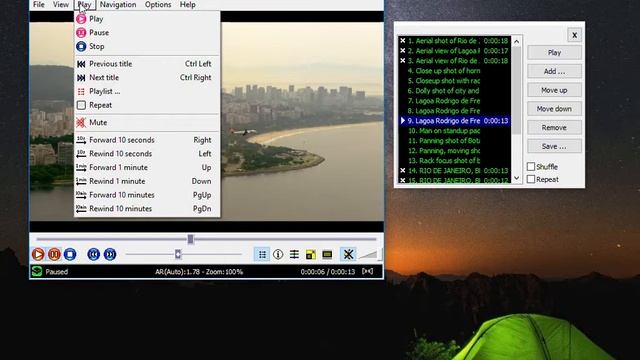Click the short slider handle beside next button
640x360 pixels.
click(178, 254)
